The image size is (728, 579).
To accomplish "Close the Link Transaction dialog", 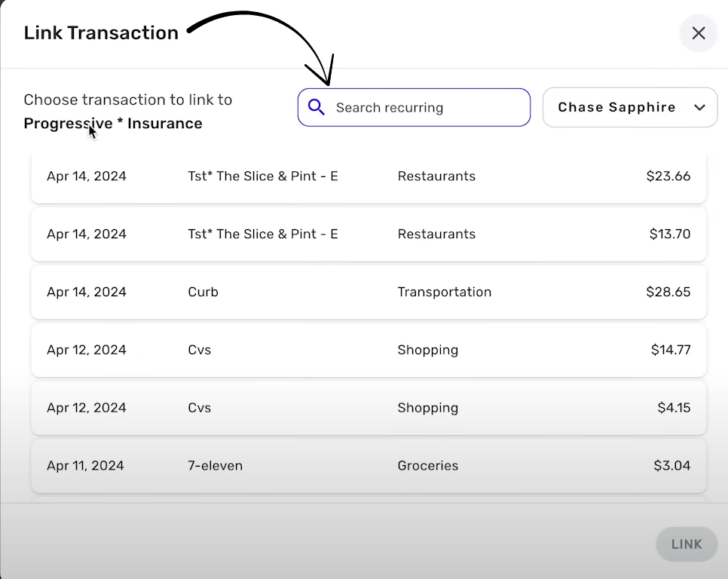I will click(x=699, y=33).
